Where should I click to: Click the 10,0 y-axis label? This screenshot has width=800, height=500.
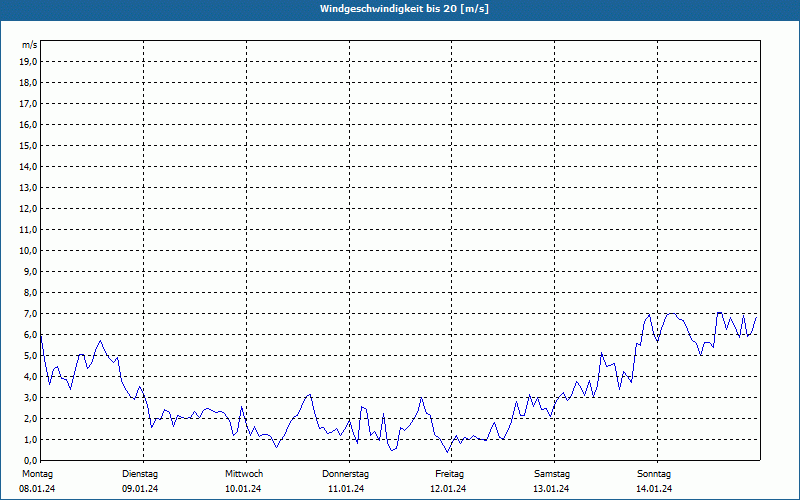point(28,251)
